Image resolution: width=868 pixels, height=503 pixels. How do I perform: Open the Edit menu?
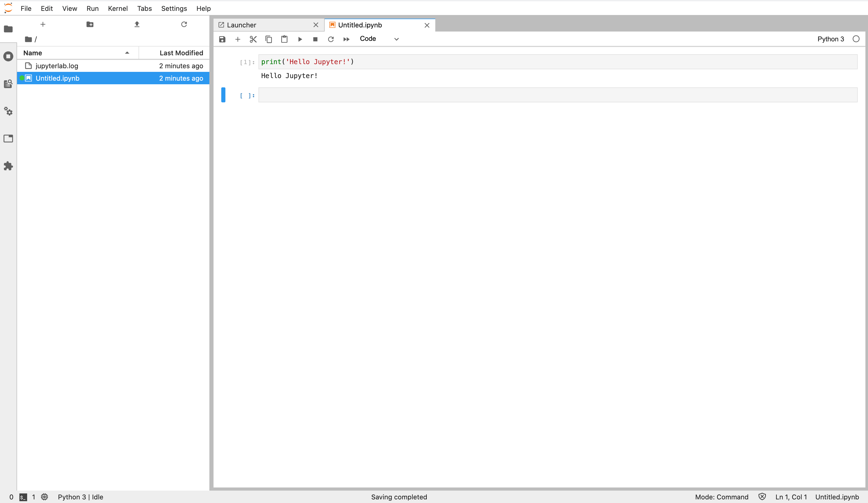point(47,8)
